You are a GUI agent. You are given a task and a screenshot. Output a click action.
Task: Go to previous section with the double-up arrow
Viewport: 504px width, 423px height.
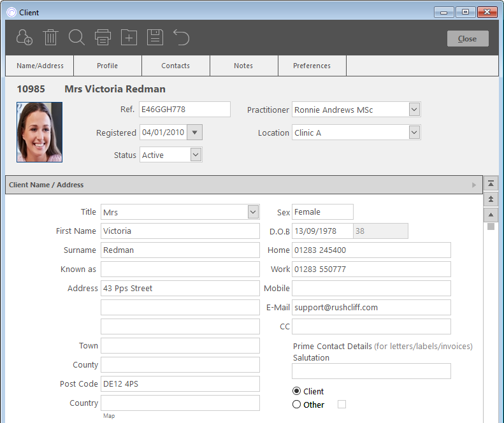click(491, 199)
